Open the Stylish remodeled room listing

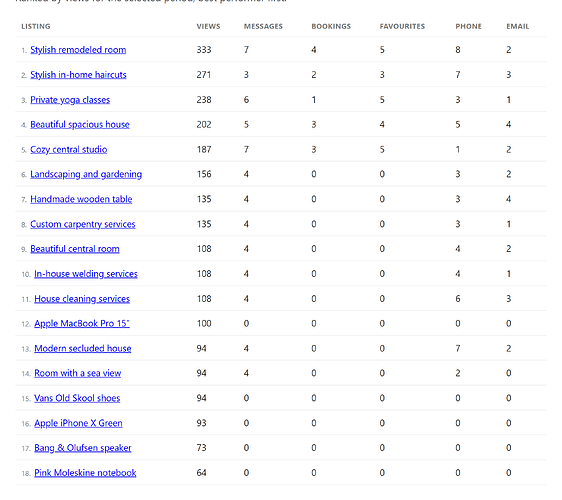(78, 50)
